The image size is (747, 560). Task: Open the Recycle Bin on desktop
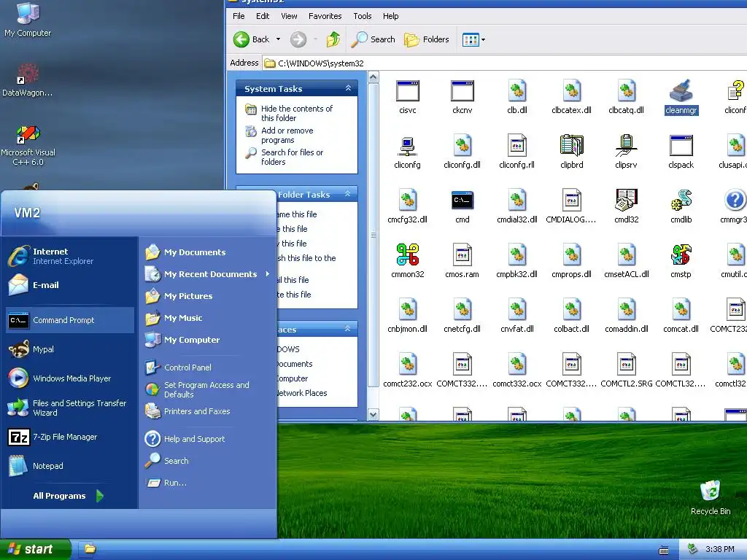click(x=711, y=497)
